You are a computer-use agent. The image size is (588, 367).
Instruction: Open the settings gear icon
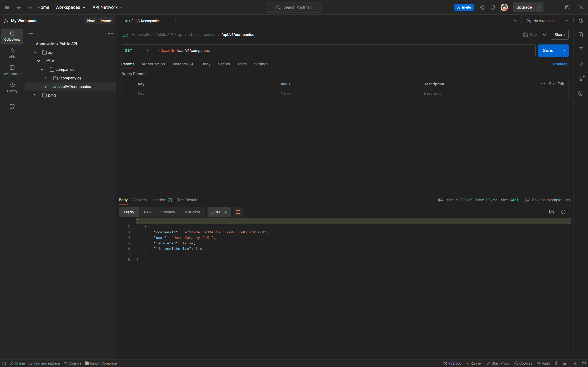pyautogui.click(x=482, y=7)
